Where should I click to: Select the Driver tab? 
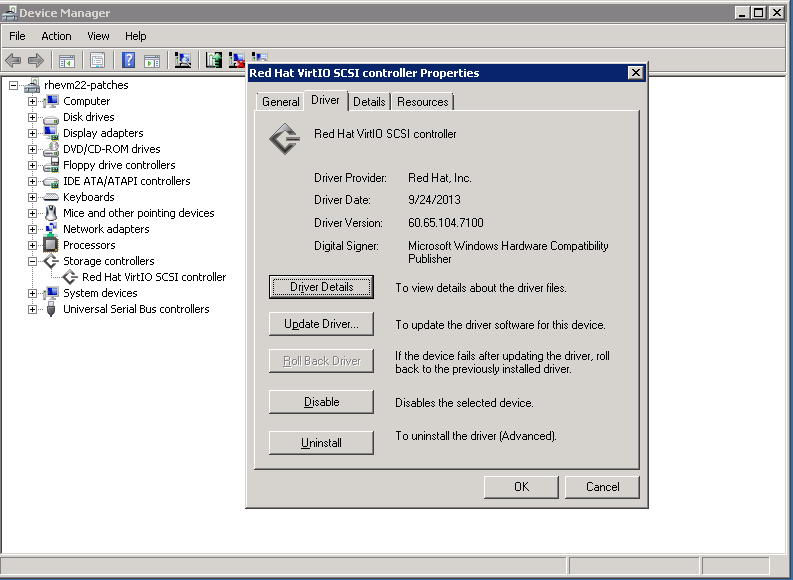click(325, 100)
